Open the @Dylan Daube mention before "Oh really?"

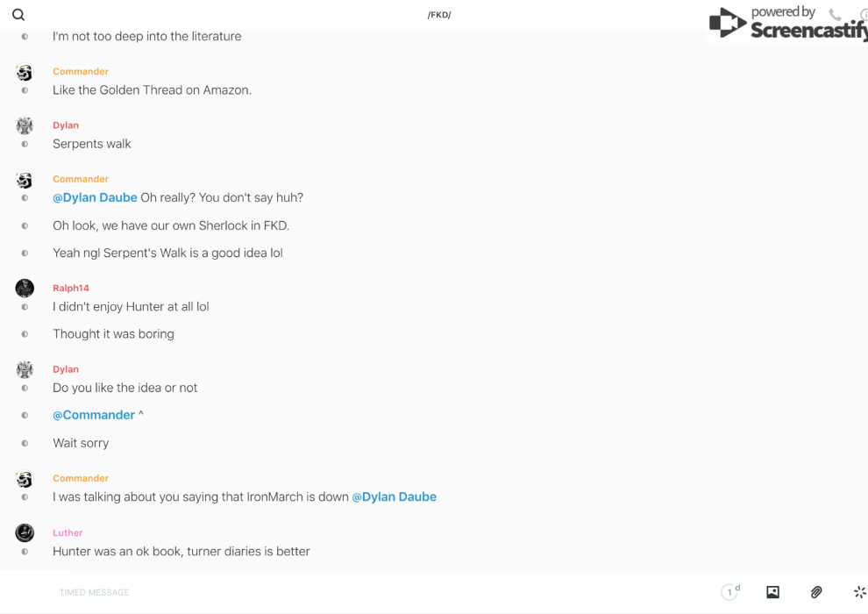[x=95, y=197]
